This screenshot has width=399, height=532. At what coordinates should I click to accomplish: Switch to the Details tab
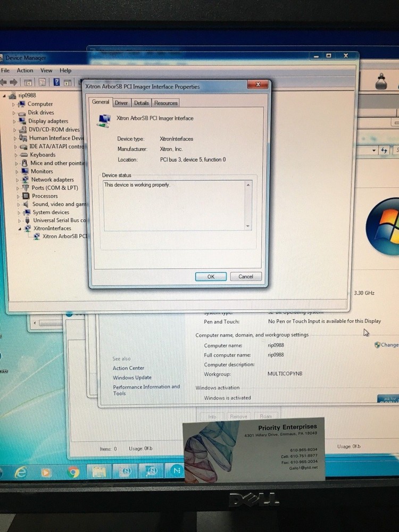click(141, 103)
